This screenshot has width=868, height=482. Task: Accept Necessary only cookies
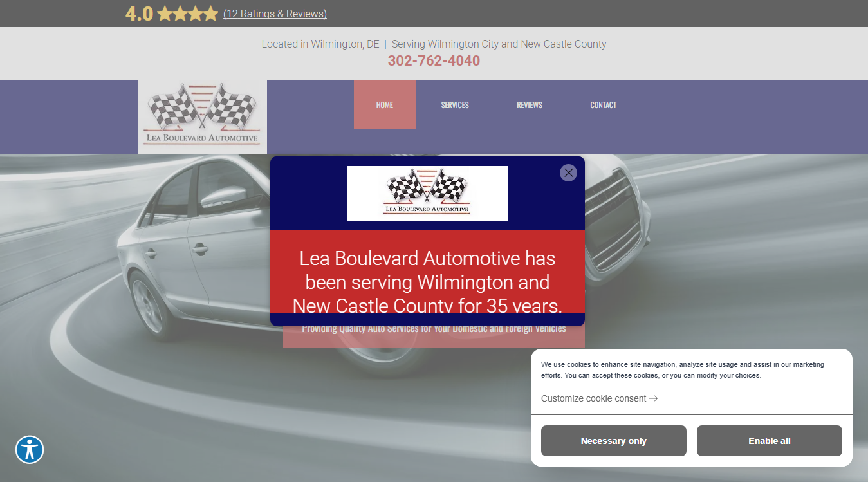614,441
